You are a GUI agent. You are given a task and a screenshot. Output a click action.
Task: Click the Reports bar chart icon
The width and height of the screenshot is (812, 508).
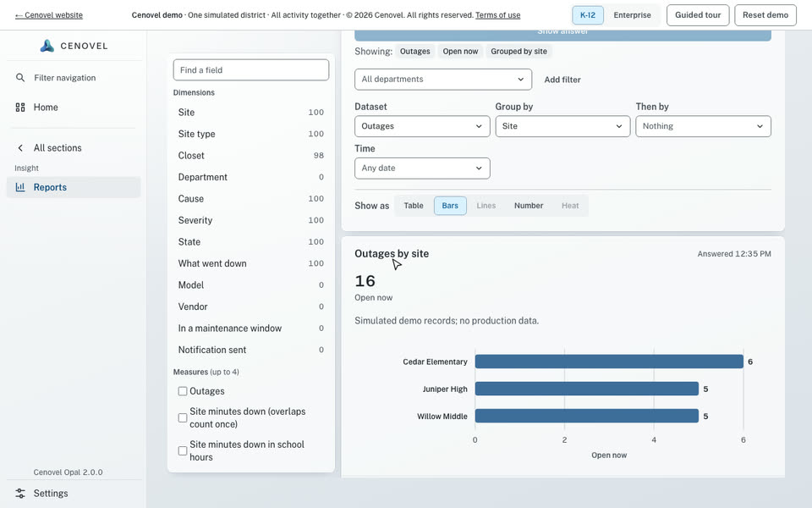point(20,187)
